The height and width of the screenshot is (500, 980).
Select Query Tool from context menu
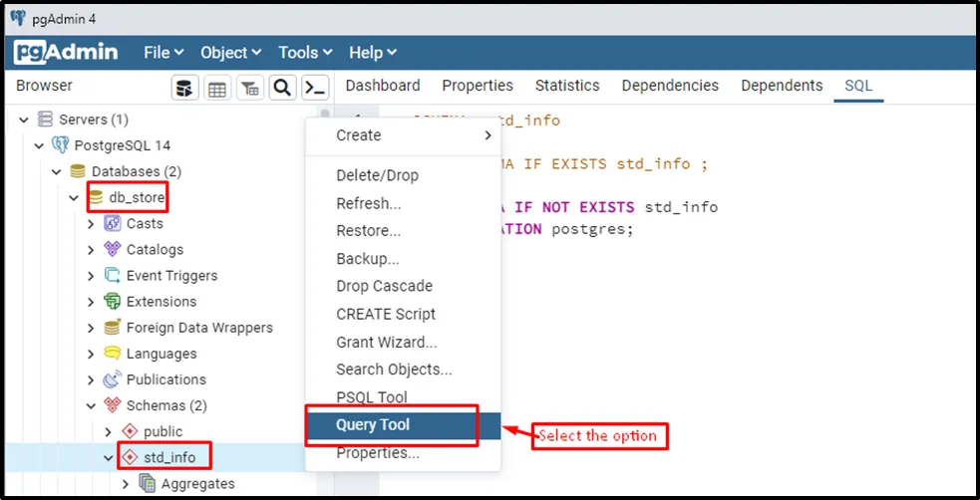[x=373, y=425]
